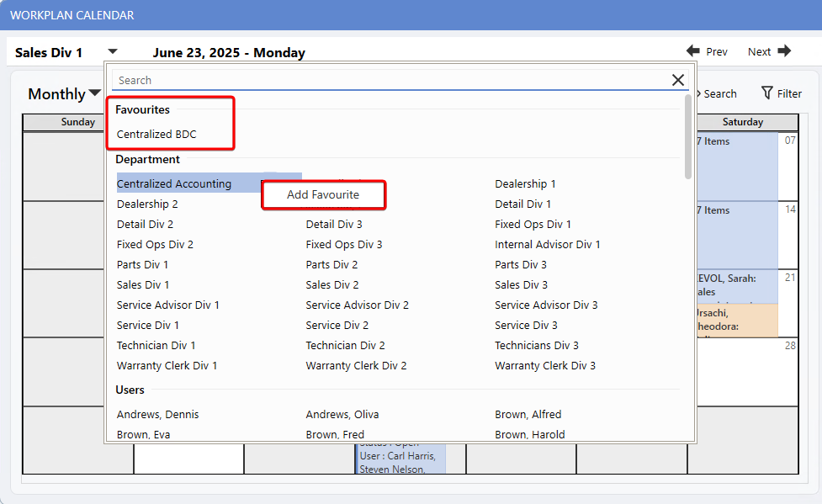Select Centralized BDC favourite

pyautogui.click(x=156, y=135)
